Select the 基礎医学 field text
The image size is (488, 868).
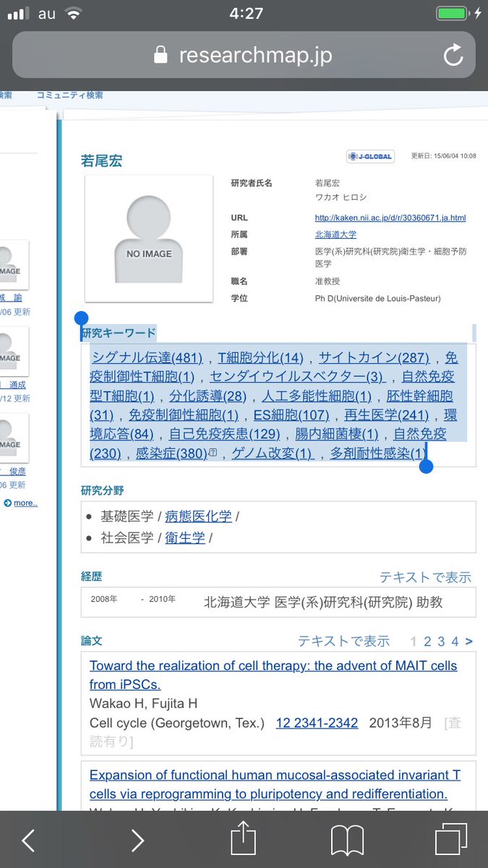(x=127, y=516)
